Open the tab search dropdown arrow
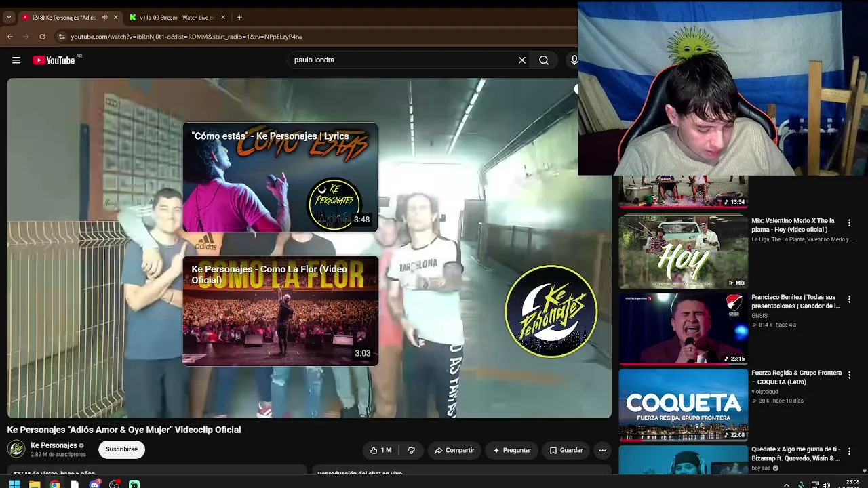This screenshot has width=868, height=488. [9, 18]
